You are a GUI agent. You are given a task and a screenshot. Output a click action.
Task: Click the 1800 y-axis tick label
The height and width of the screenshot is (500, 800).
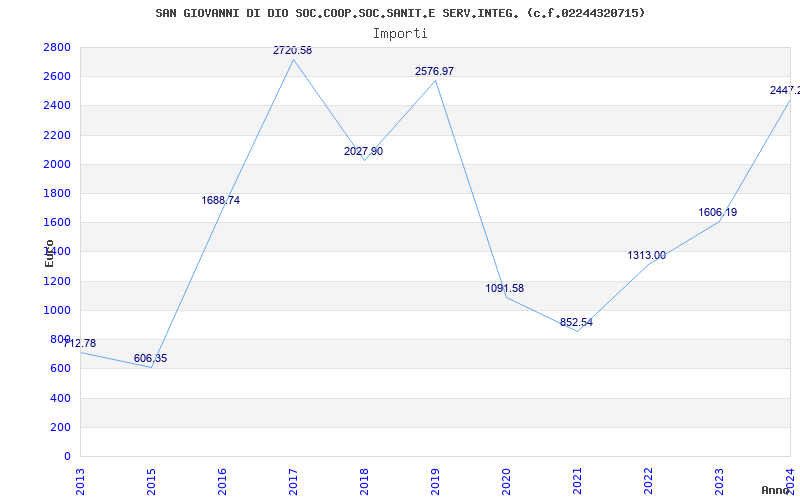tap(57, 193)
